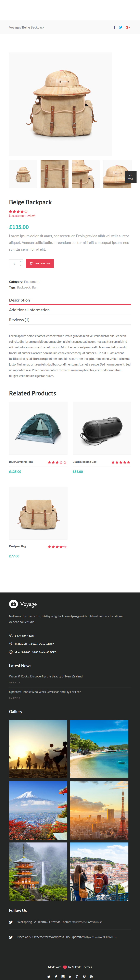This screenshot has height=980, width=140.
Task: Click the header Twitter share icon
Action: click(x=121, y=27)
